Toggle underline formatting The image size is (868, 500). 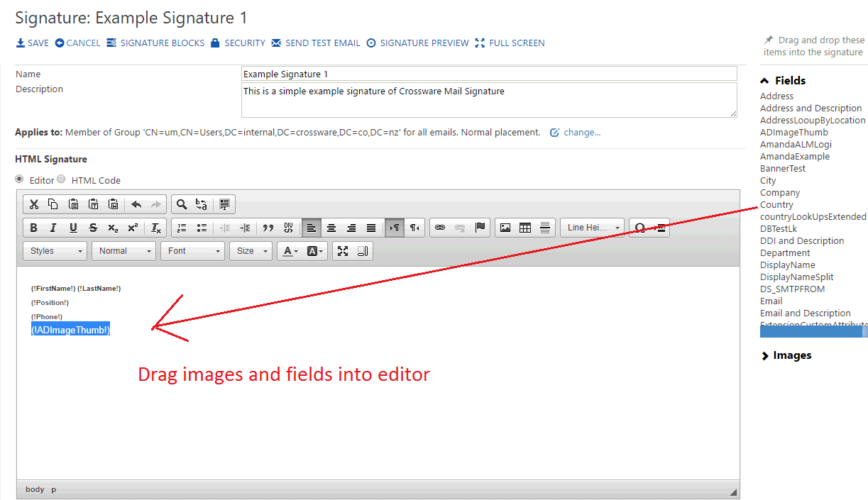click(x=73, y=228)
